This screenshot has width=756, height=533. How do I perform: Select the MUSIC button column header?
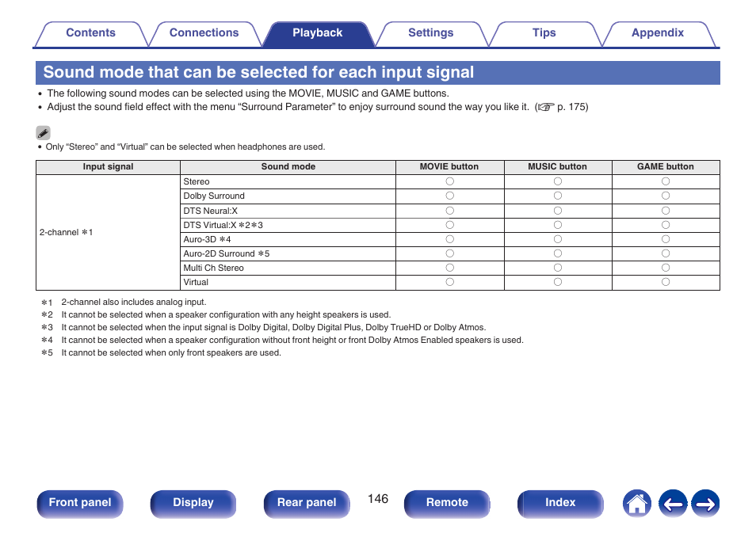(x=557, y=167)
